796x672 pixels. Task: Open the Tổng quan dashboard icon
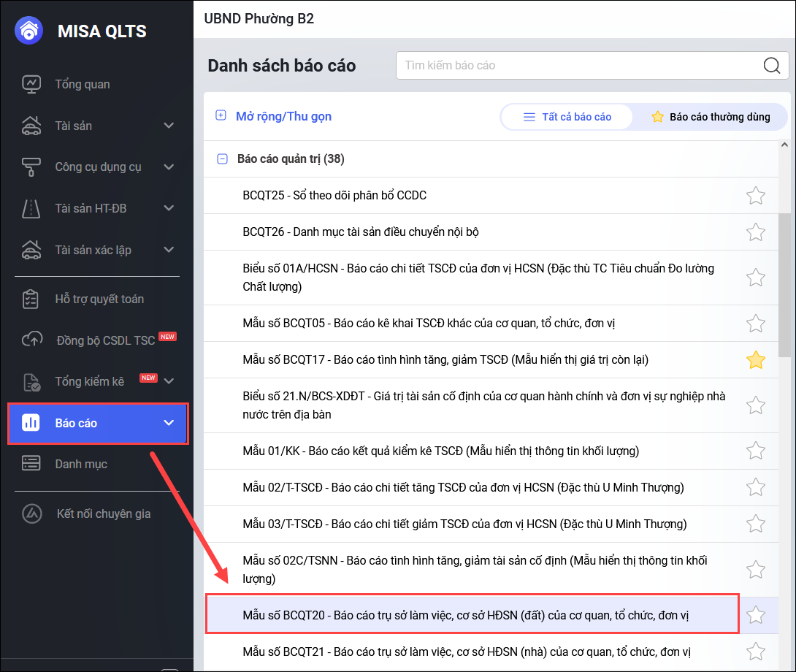coord(31,84)
